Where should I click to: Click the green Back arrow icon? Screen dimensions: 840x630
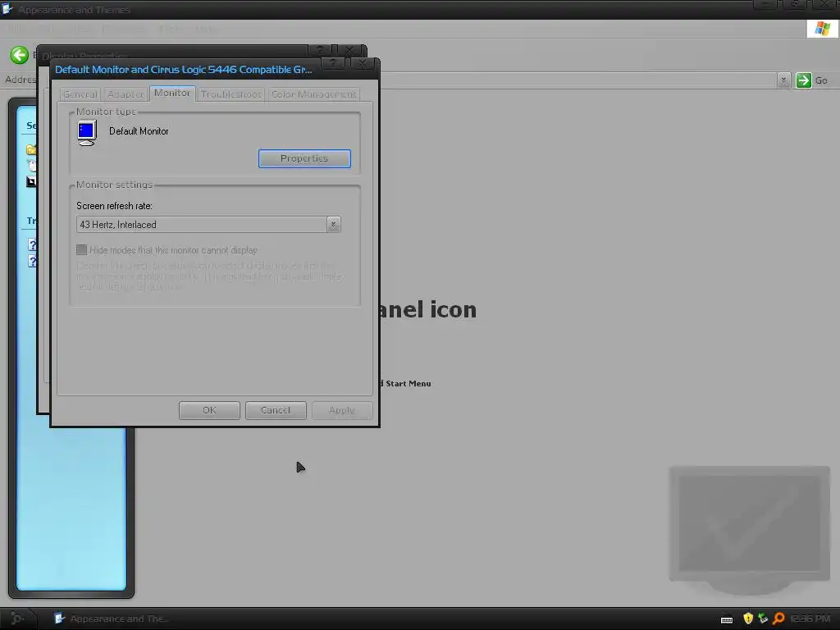tap(20, 55)
